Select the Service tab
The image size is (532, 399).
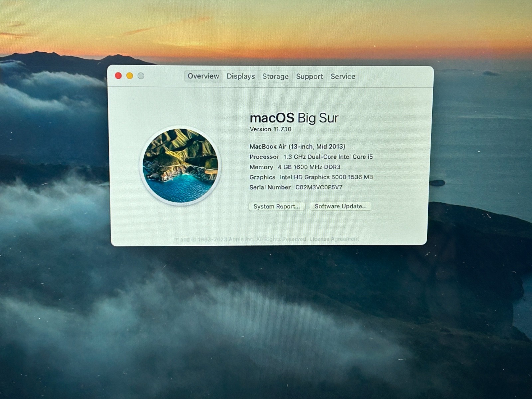coord(343,76)
